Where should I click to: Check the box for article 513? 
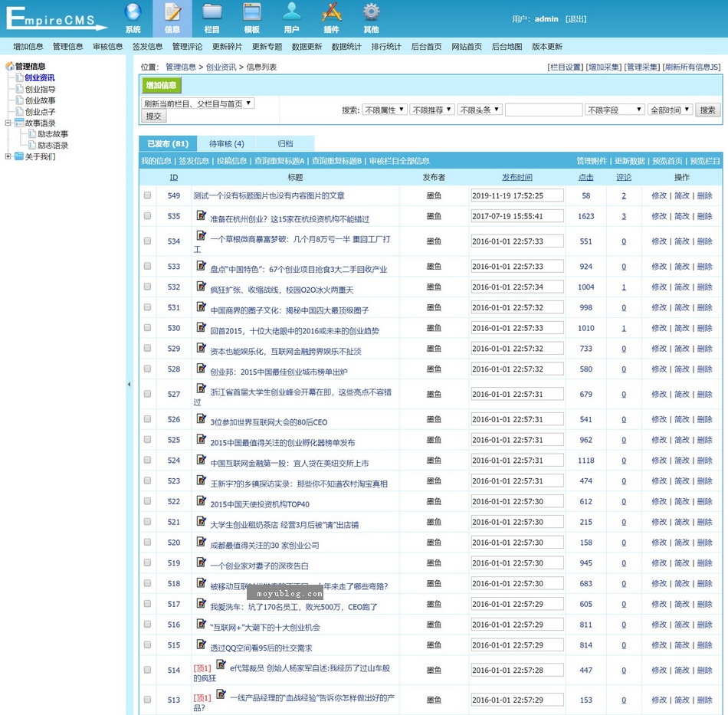pos(147,699)
